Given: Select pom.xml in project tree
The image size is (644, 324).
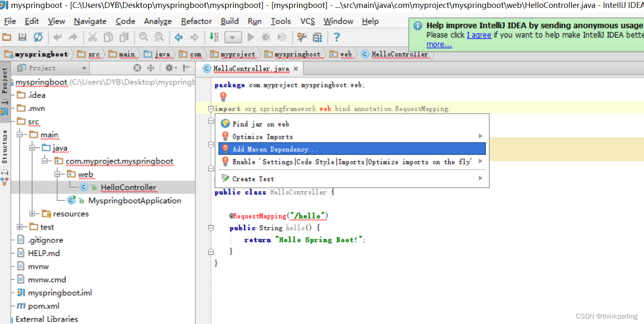Looking at the screenshot, I should pos(44,306).
